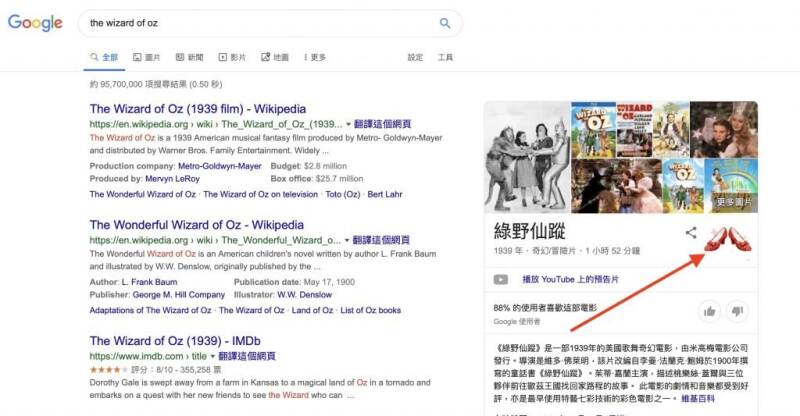The width and height of the screenshot is (800, 416).
Task: Click the Google logo
Action: 35,23
